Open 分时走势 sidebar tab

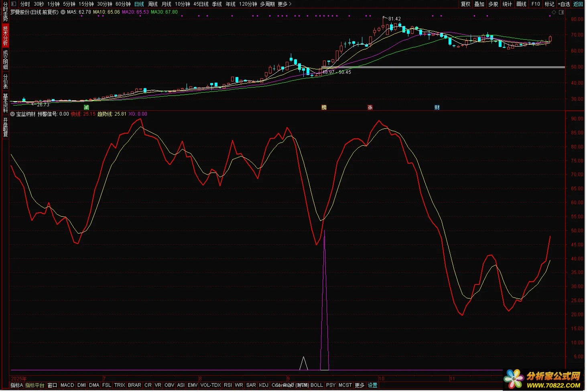point(5,12)
